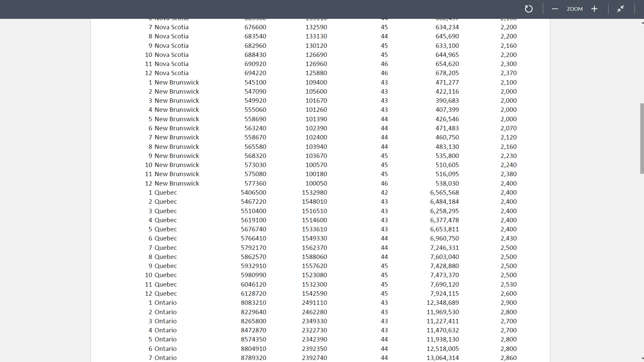Image resolution: width=644 pixels, height=362 pixels.
Task: Click the value 2,900
Action: point(509,303)
